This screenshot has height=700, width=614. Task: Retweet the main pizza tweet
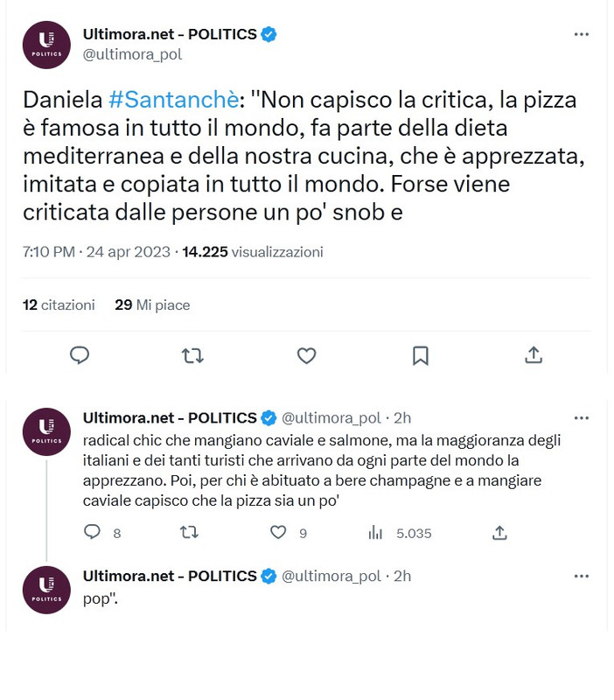[192, 355]
